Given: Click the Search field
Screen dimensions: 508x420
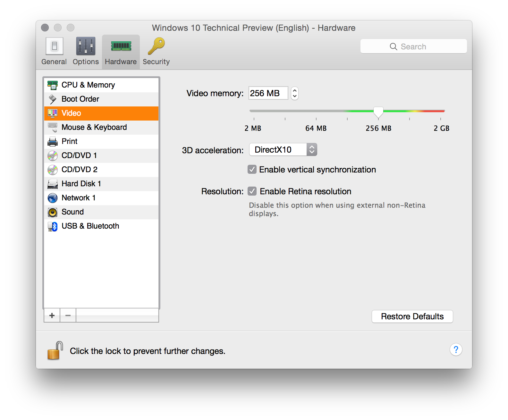Looking at the screenshot, I should [x=413, y=46].
